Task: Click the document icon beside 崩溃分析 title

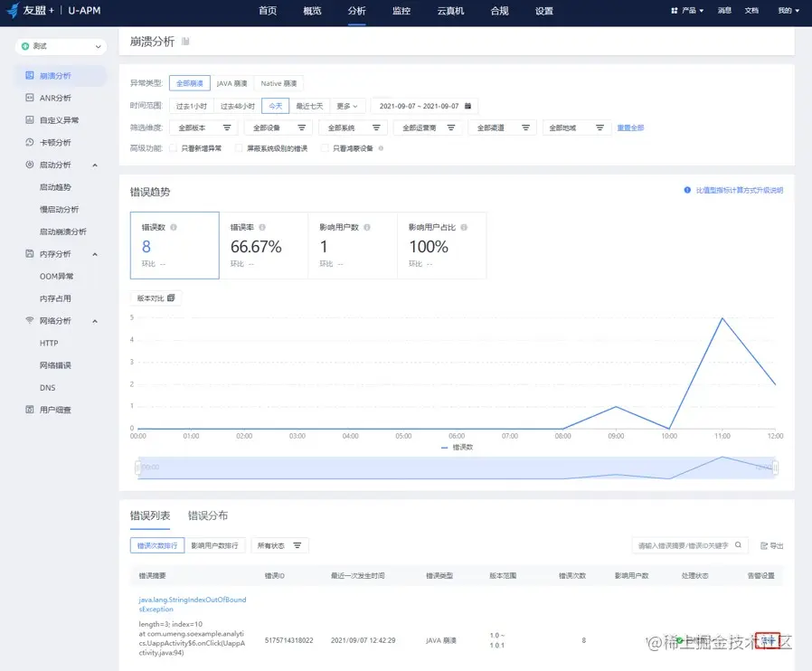Action: (185, 42)
